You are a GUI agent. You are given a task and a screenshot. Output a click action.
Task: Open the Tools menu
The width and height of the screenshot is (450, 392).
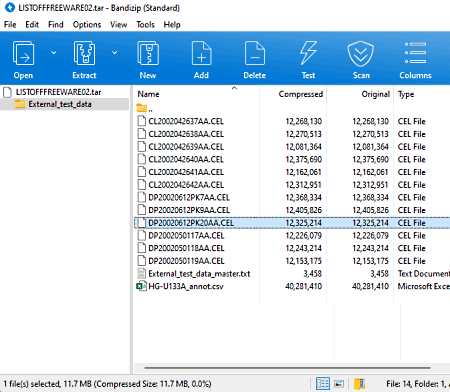(145, 25)
